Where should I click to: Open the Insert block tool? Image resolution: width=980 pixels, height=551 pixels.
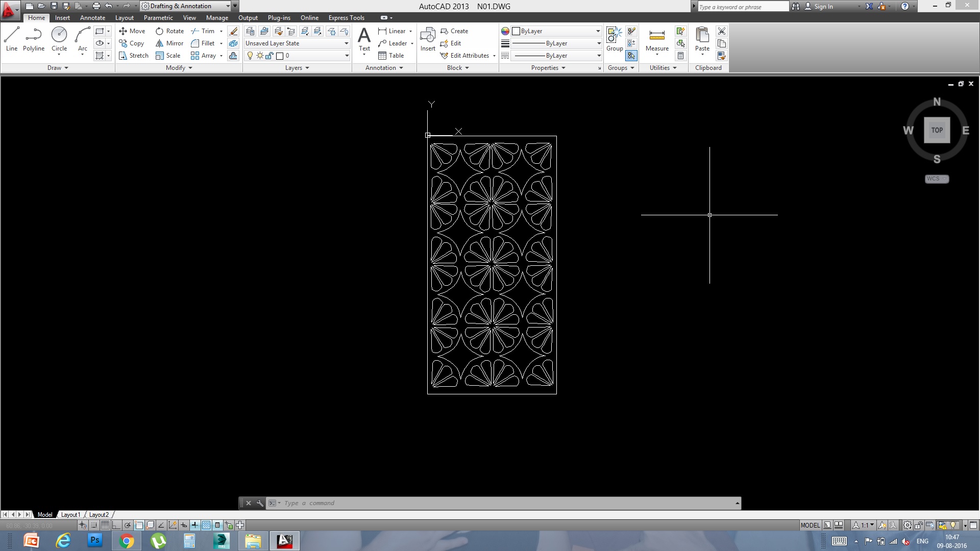[x=428, y=39]
